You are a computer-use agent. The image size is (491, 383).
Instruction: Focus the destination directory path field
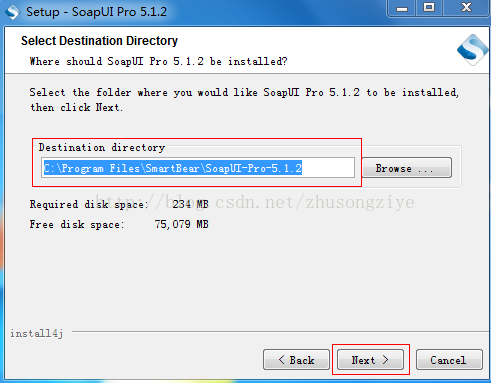[x=198, y=168]
